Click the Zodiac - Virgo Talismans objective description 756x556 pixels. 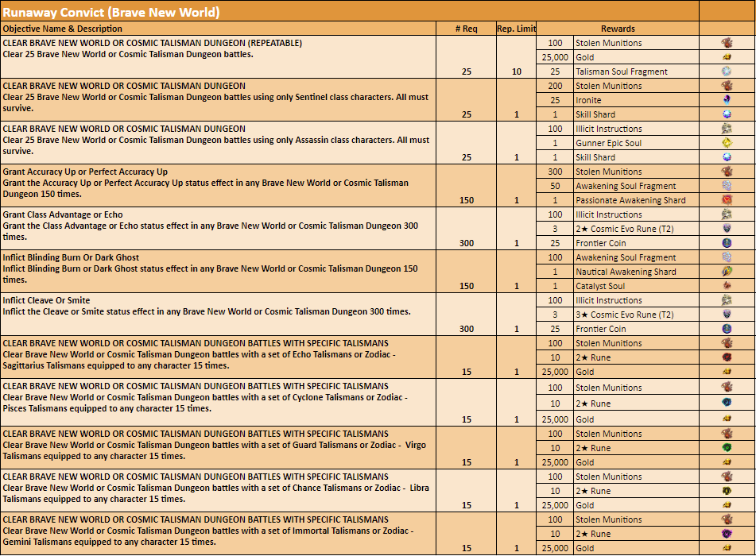214,450
